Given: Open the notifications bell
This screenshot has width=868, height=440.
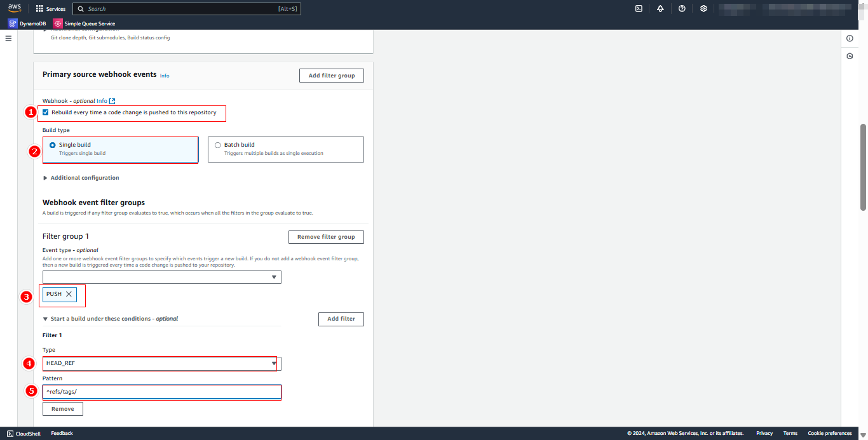Looking at the screenshot, I should (x=660, y=9).
